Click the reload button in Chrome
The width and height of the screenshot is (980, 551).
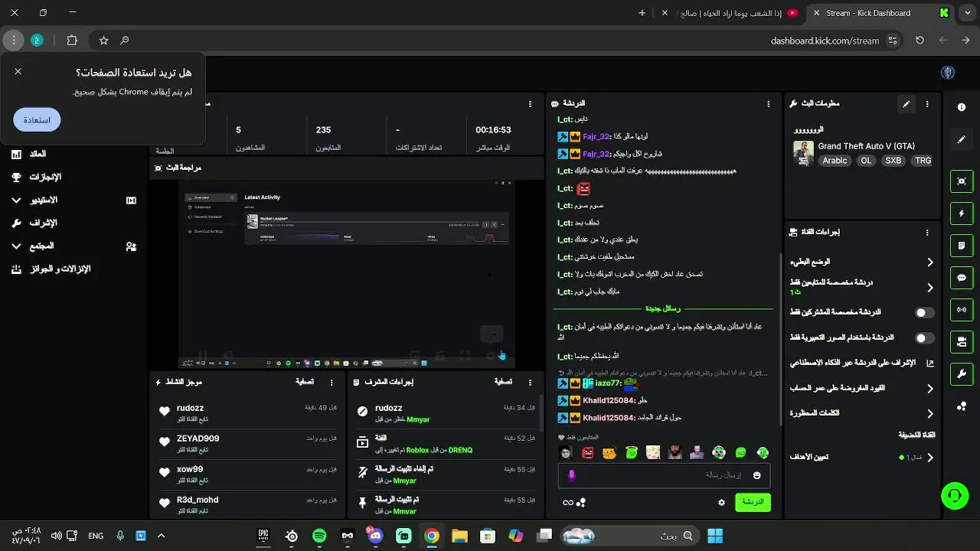[x=920, y=41]
